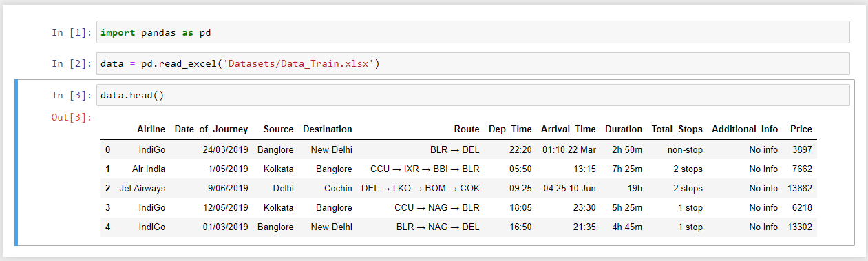Click the Date_of_Journey column header

click(x=211, y=129)
